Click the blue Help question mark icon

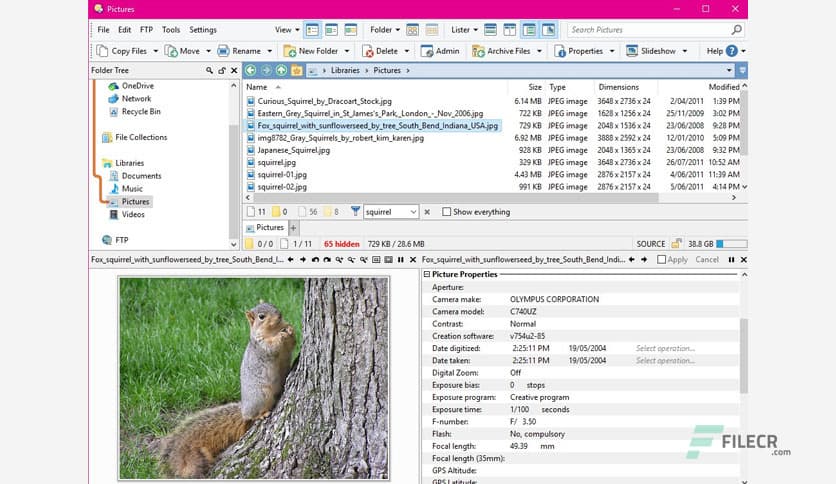click(x=732, y=51)
